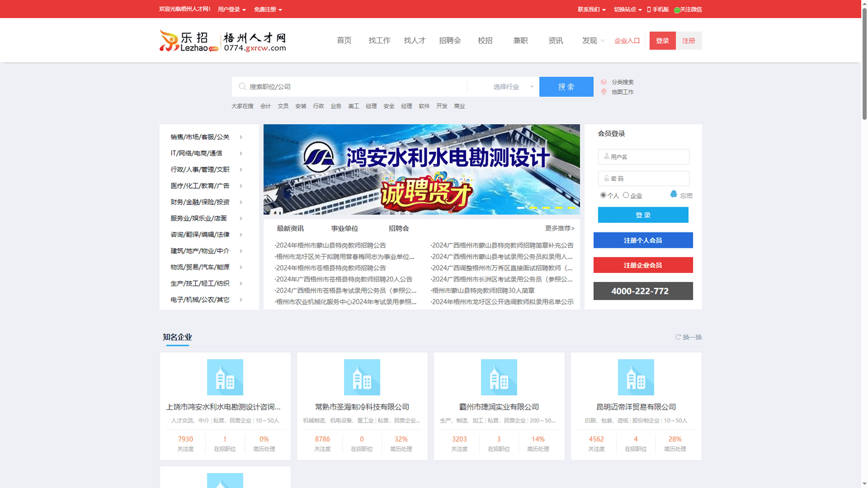Switch to 招聘会 news tab
Viewport: 868px width, 488px height.
399,228
